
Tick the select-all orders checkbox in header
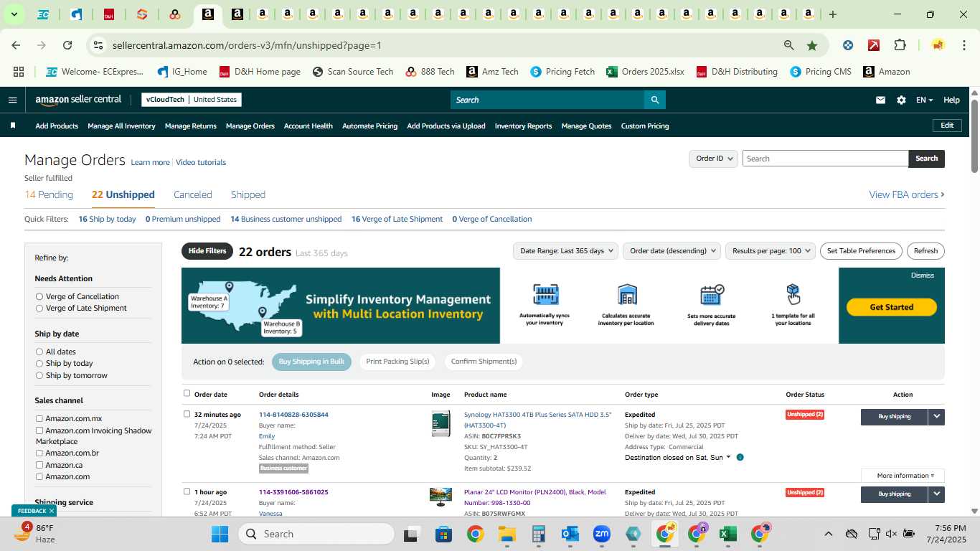tap(187, 393)
